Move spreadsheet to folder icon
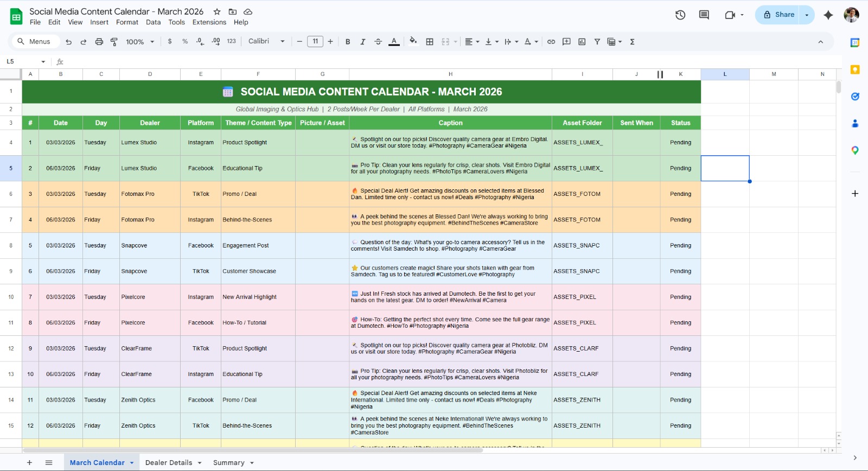The image size is (868, 471). (233, 11)
